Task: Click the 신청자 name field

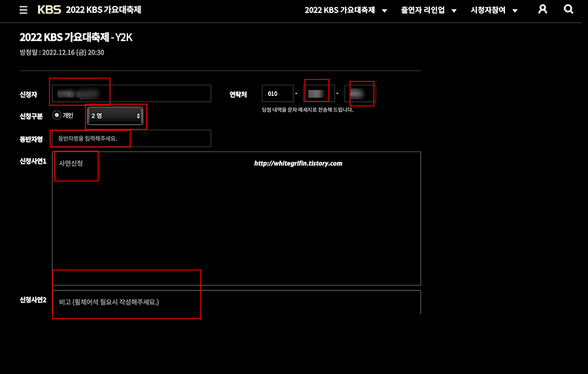Action: coord(131,94)
